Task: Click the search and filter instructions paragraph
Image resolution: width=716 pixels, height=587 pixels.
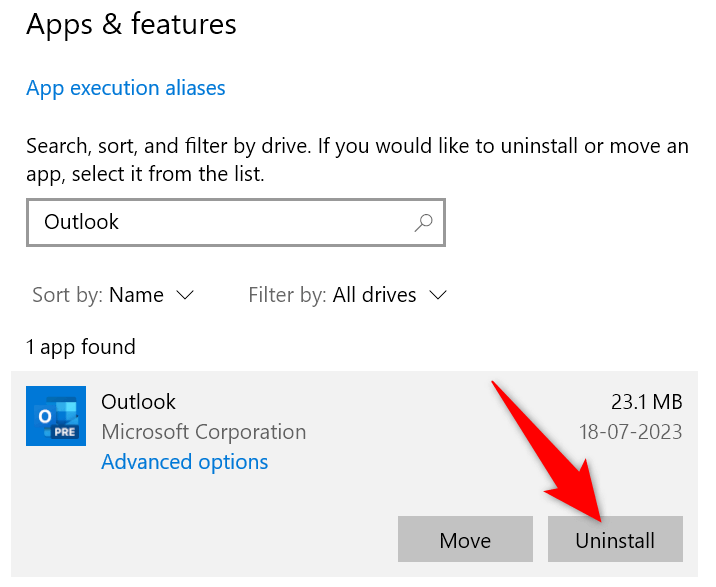Action: click(x=357, y=160)
